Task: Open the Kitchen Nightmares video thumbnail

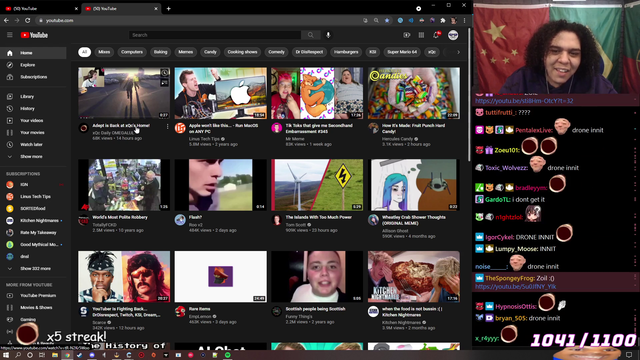Action: [413, 277]
